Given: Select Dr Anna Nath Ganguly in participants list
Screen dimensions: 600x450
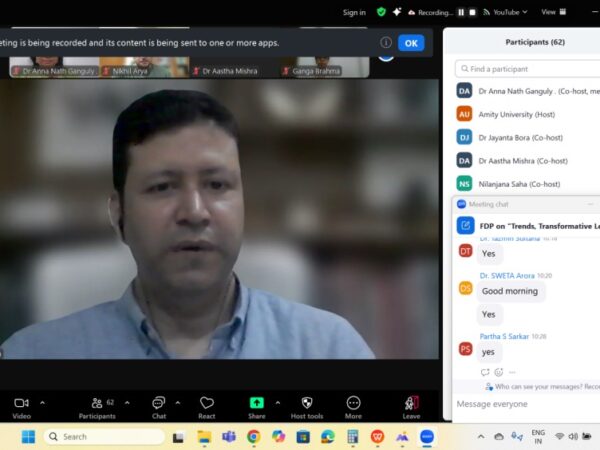Looking at the screenshot, I should [x=528, y=91].
